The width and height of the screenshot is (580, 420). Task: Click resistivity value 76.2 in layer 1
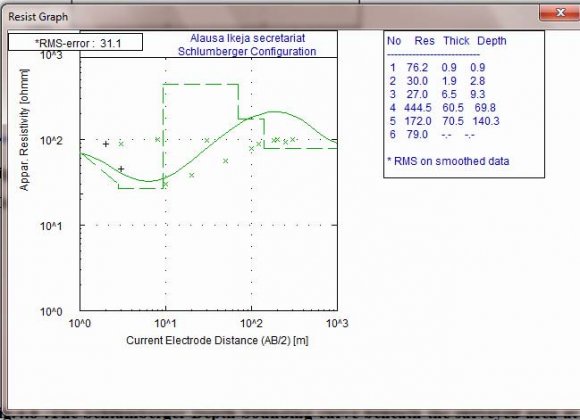tap(417, 67)
